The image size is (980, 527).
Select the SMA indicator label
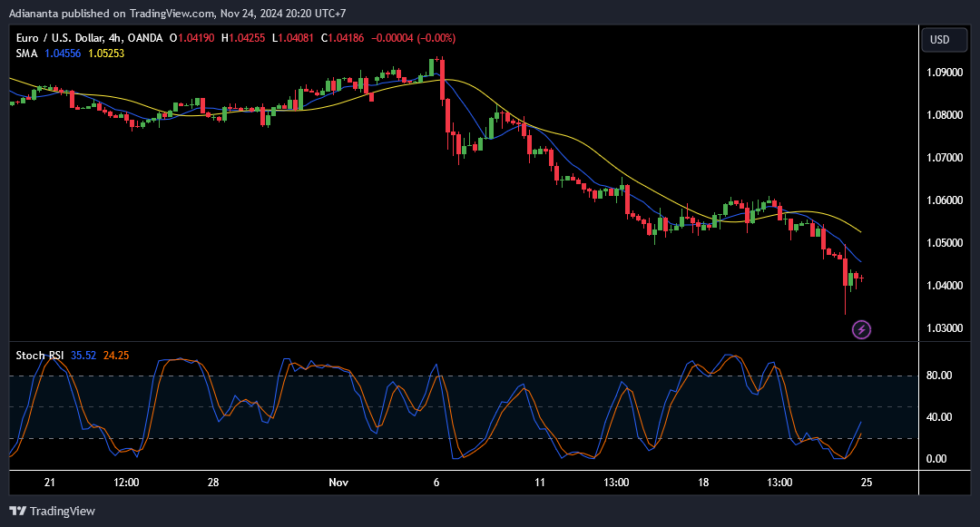(27, 54)
